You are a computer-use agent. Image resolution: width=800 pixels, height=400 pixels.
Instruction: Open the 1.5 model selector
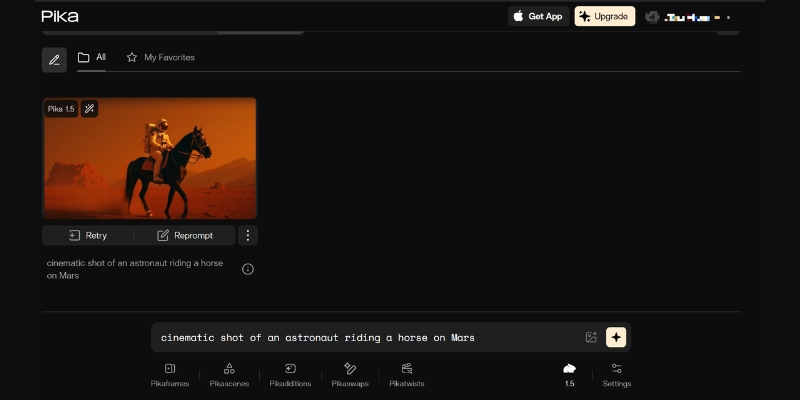(x=569, y=374)
